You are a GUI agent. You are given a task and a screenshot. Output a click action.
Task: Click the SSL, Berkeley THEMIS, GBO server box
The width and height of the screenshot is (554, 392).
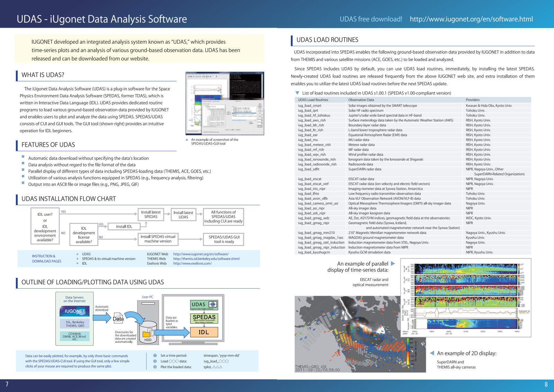tap(75, 324)
